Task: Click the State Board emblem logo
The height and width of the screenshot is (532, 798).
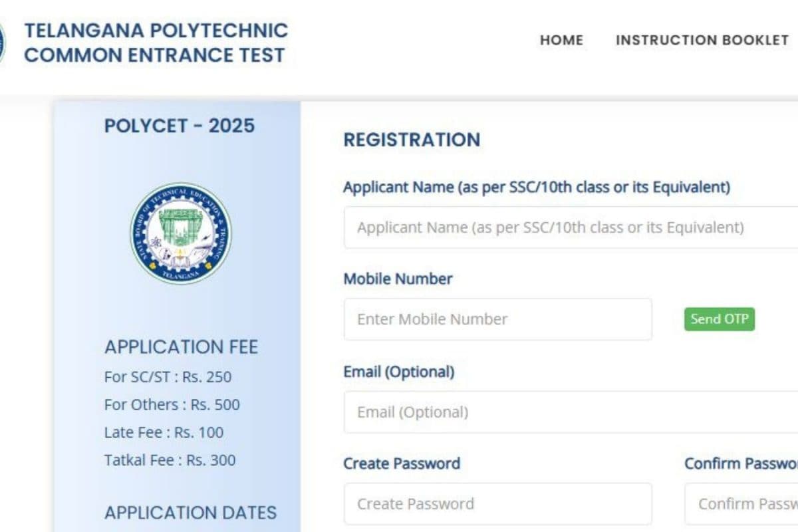Action: (x=181, y=233)
